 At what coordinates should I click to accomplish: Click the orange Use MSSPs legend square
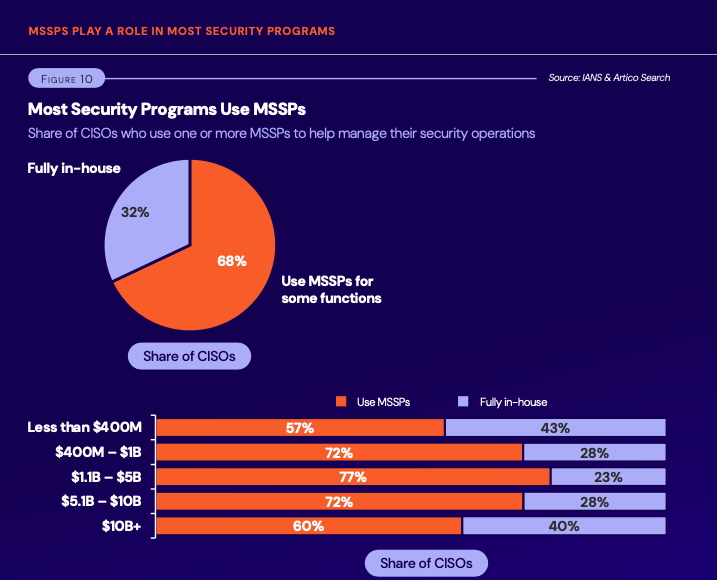coord(340,402)
